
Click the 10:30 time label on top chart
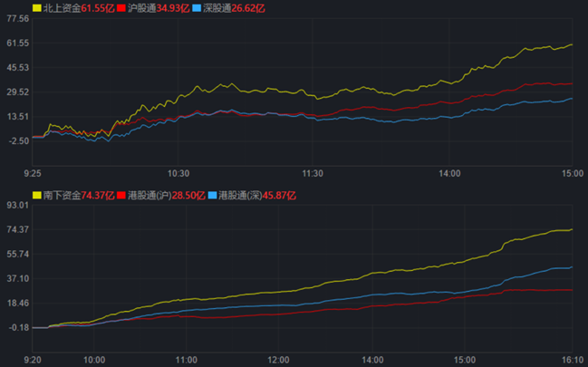click(x=178, y=172)
